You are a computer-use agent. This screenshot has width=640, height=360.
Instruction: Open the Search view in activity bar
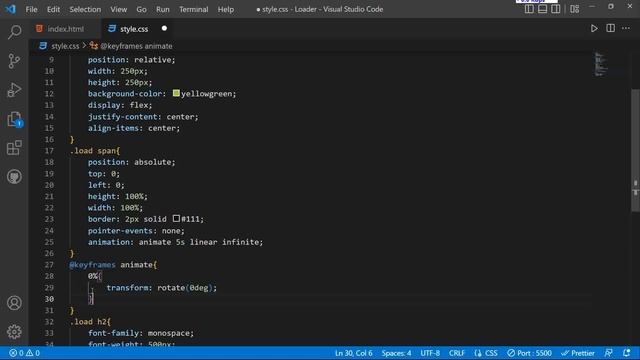[14, 32]
